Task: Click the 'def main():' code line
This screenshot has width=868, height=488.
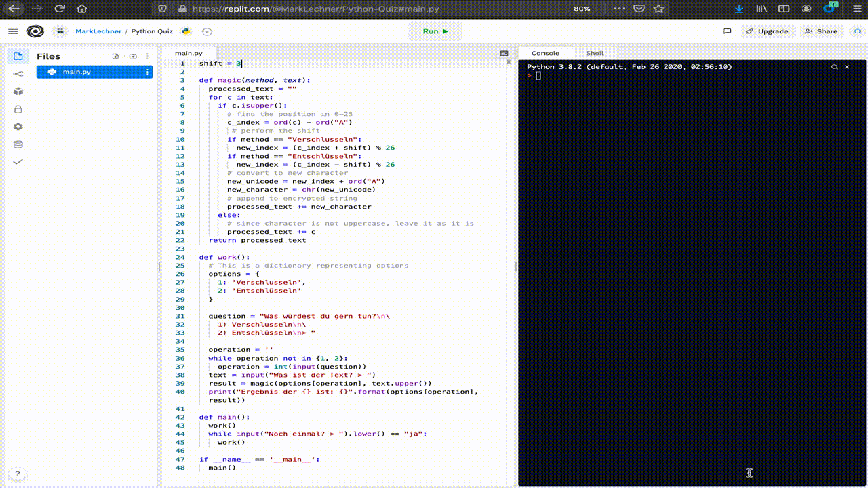Action: tap(224, 417)
